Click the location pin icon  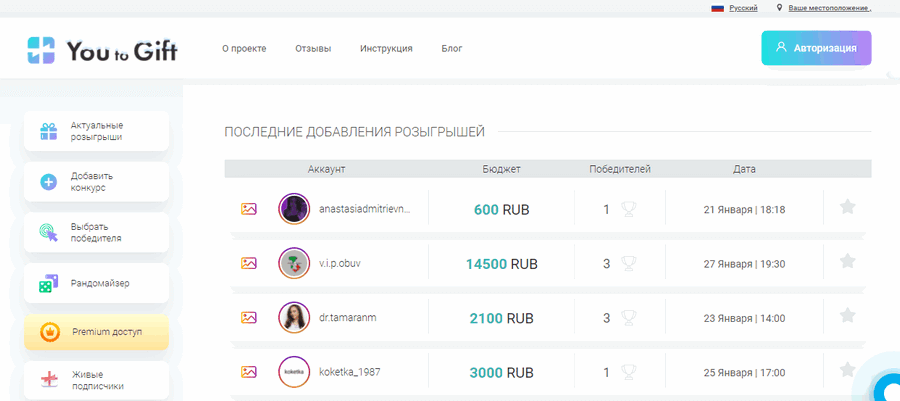tap(779, 8)
